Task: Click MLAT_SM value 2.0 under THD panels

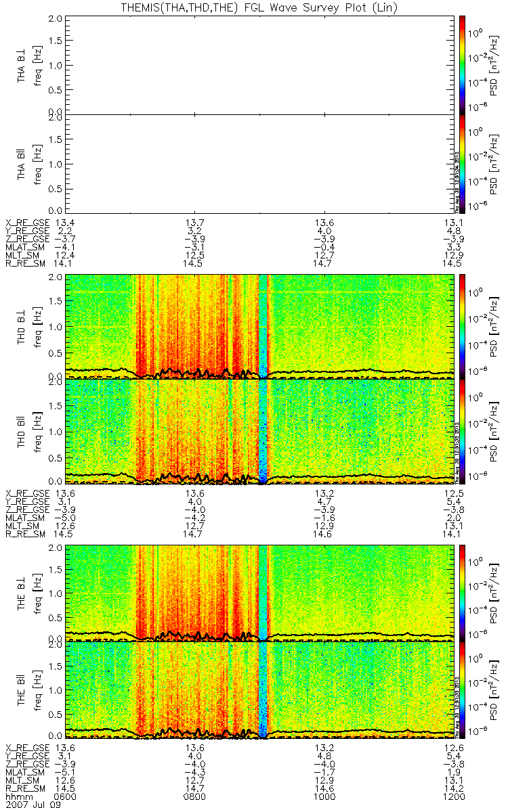Action: click(x=455, y=517)
